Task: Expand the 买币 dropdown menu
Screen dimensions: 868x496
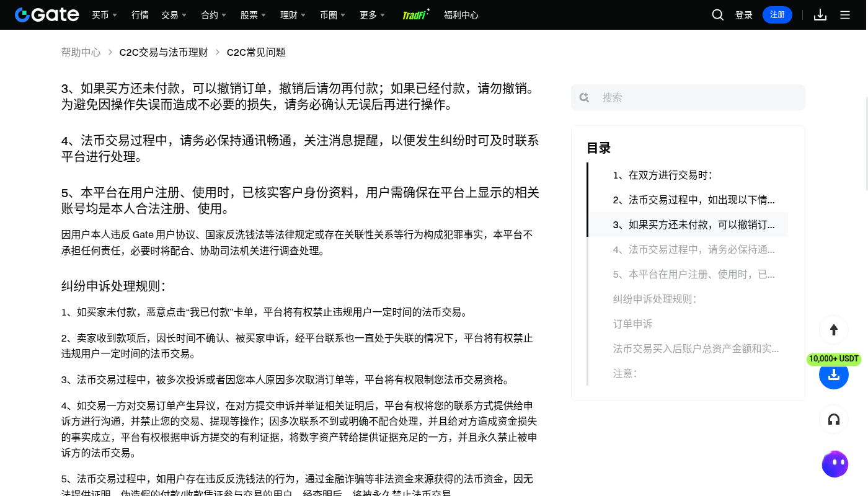Action: click(x=104, y=15)
